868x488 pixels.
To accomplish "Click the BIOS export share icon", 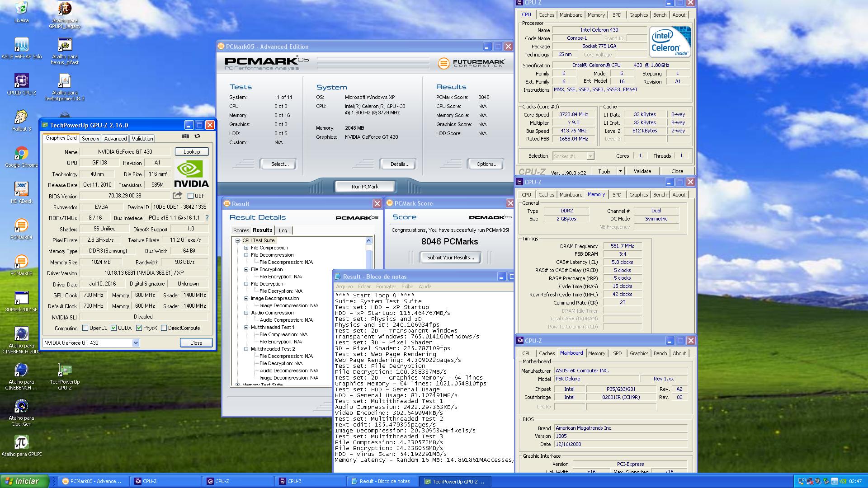I will click(x=177, y=196).
